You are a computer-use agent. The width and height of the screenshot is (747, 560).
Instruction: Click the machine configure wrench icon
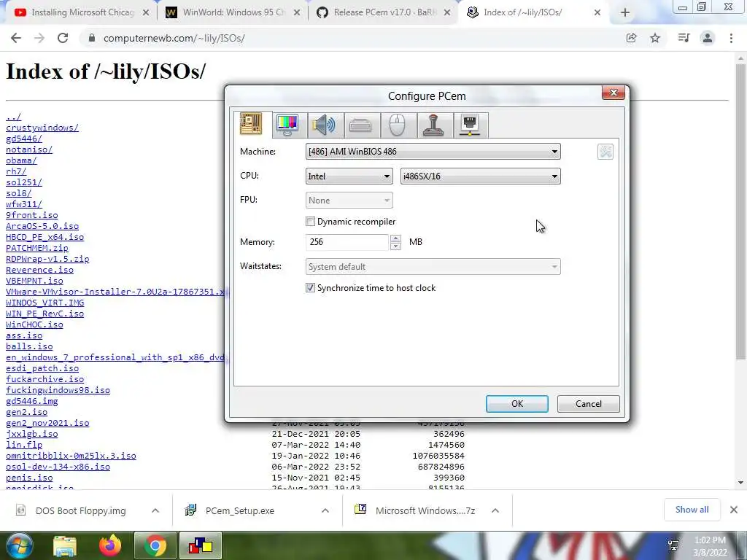coord(605,152)
